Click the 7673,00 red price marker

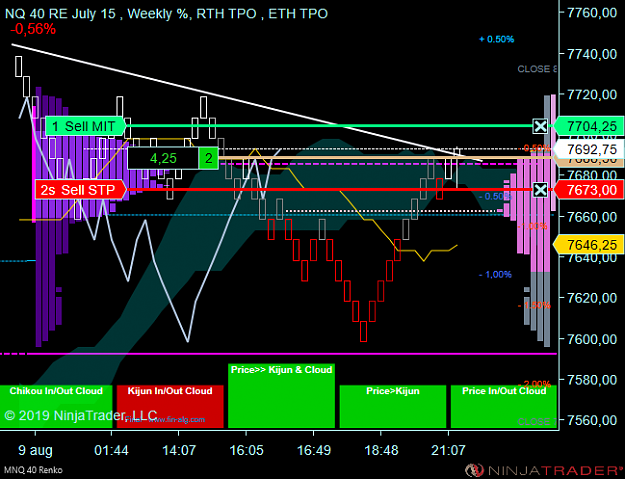pyautogui.click(x=588, y=190)
